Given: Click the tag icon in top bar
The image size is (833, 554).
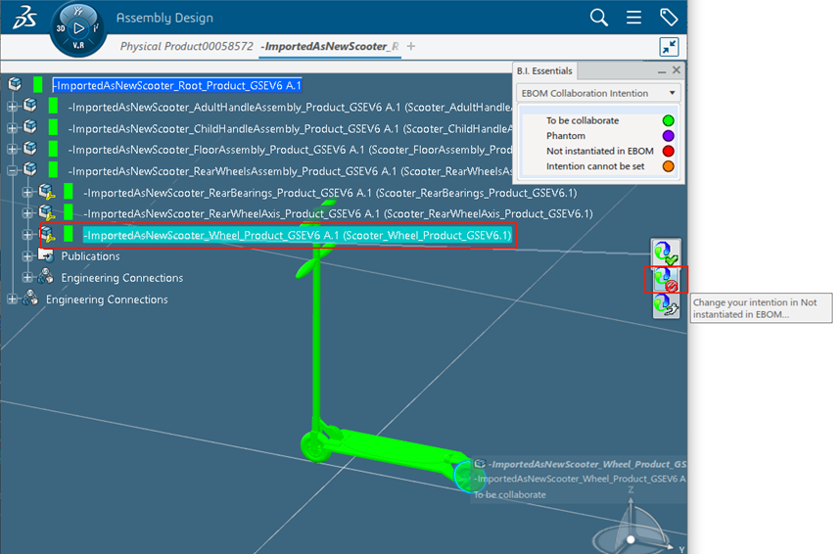Looking at the screenshot, I should click(x=668, y=17).
